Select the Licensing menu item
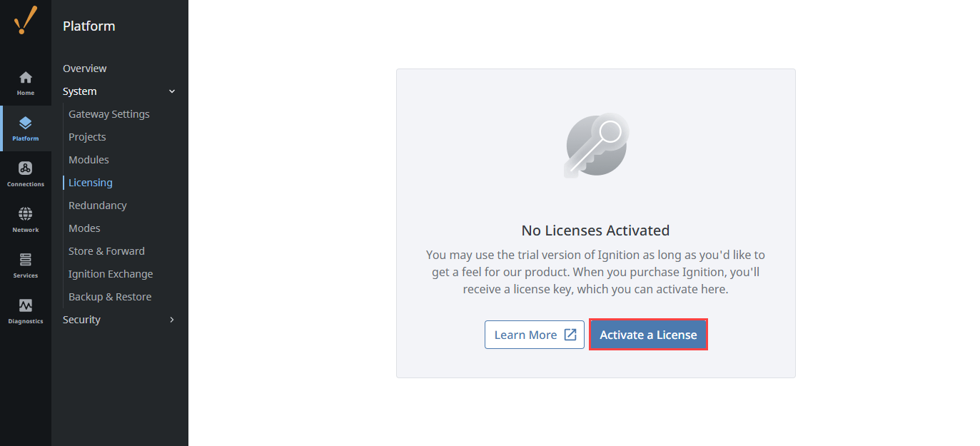Image resolution: width=980 pixels, height=446 pixels. point(89,182)
